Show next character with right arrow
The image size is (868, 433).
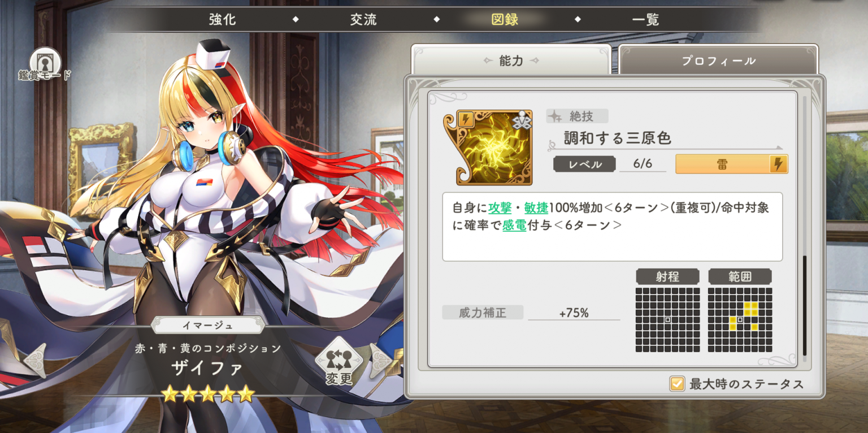click(x=381, y=361)
